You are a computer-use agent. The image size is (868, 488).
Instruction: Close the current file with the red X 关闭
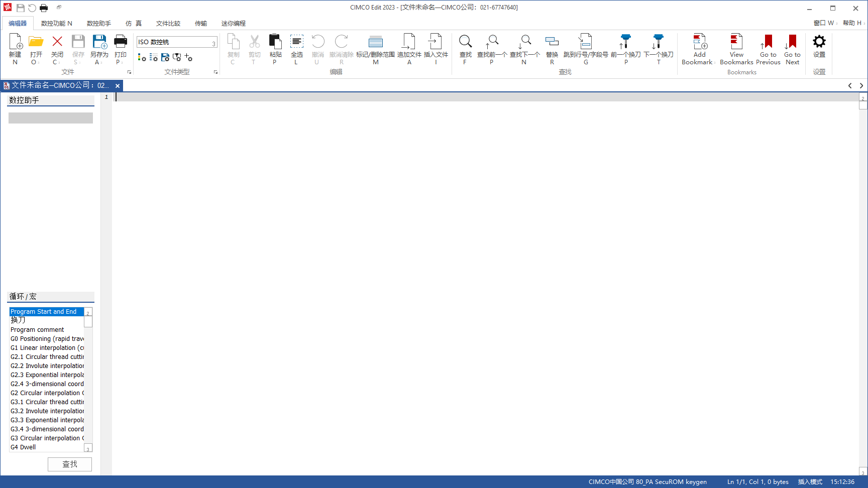pos(57,49)
